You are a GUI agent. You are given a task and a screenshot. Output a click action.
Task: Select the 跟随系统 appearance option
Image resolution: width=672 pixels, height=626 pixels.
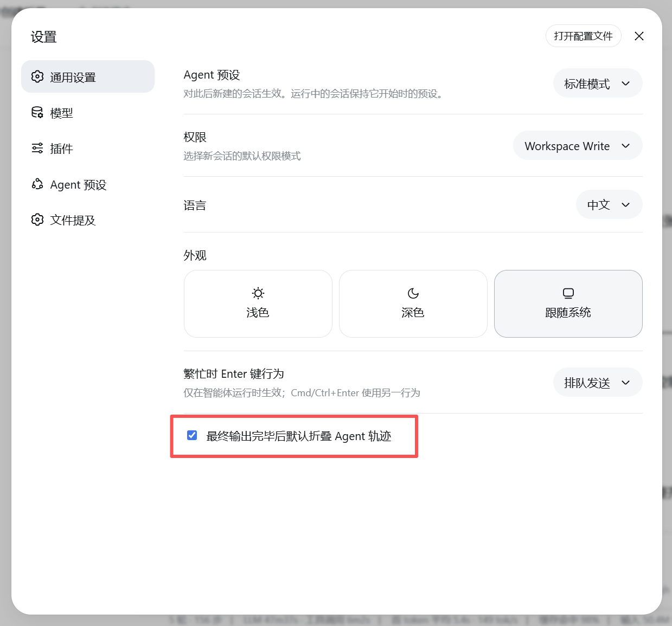point(568,304)
